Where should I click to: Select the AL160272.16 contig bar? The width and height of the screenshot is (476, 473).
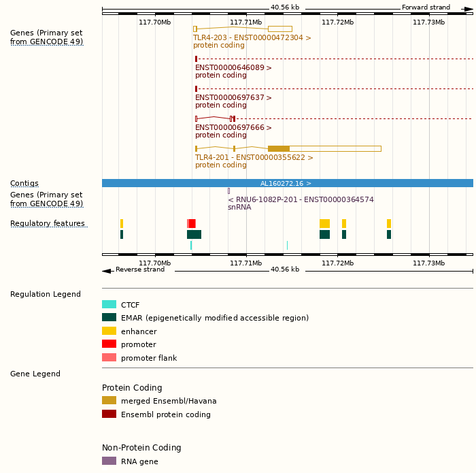point(287,183)
